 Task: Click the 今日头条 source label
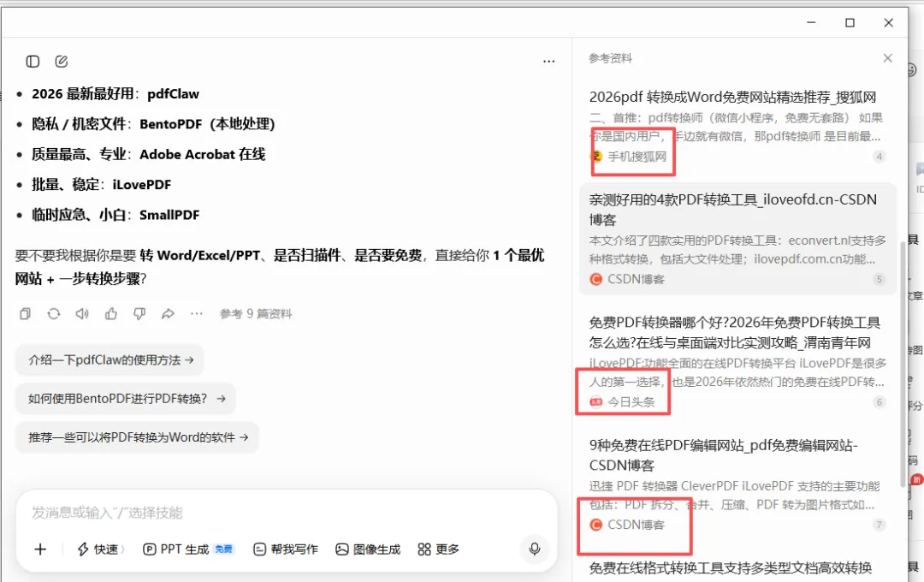631,402
